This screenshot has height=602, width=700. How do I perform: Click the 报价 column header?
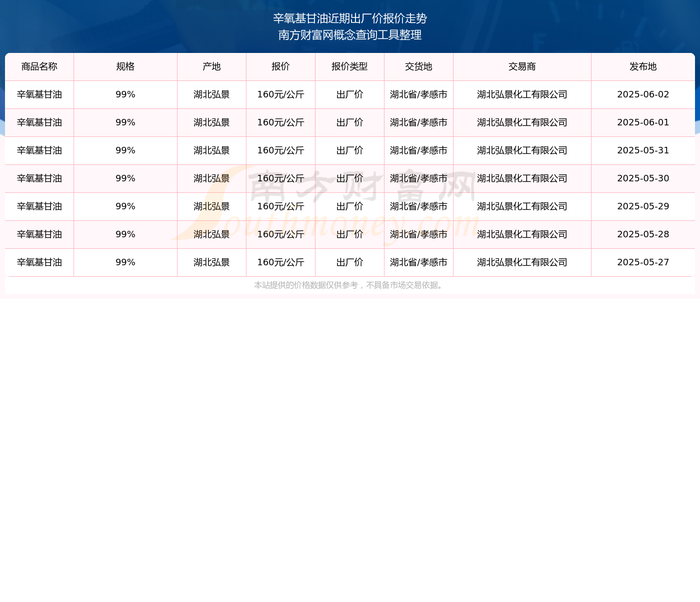pos(280,67)
